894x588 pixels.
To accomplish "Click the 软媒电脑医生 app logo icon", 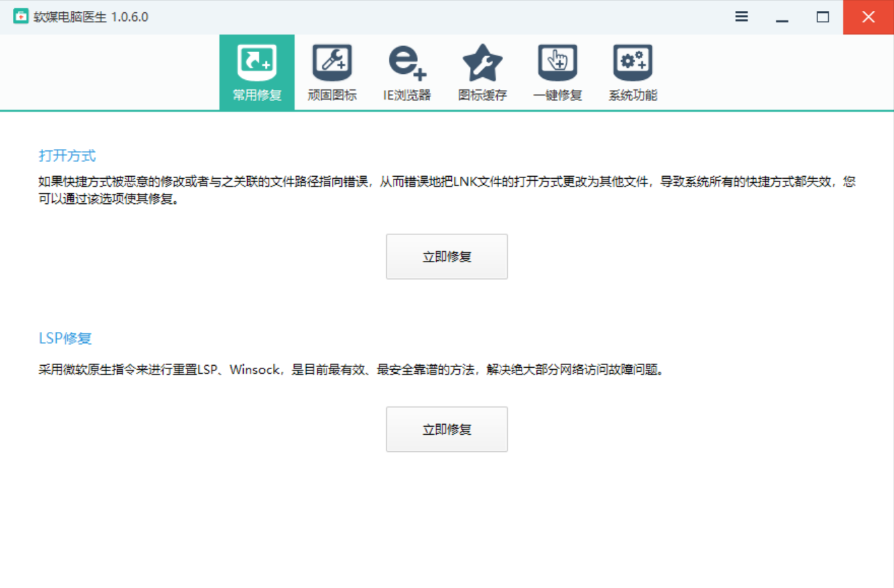I will [21, 17].
